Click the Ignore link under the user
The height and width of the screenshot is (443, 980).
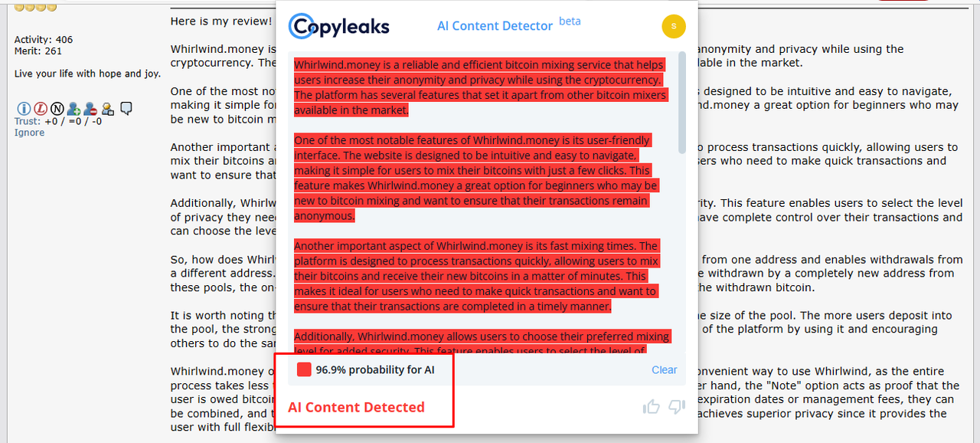click(x=29, y=133)
